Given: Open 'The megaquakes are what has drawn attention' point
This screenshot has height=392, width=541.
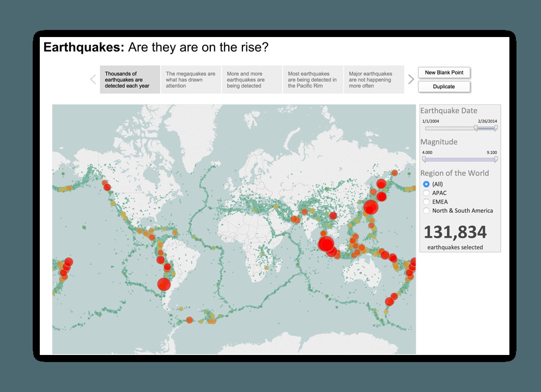Looking at the screenshot, I should point(191,79).
